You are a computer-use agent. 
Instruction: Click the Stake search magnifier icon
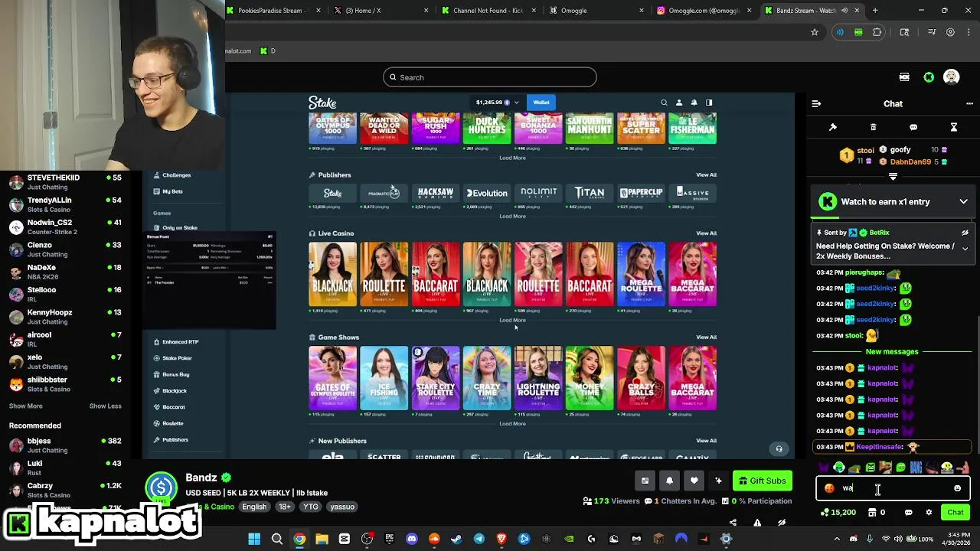[x=664, y=103]
